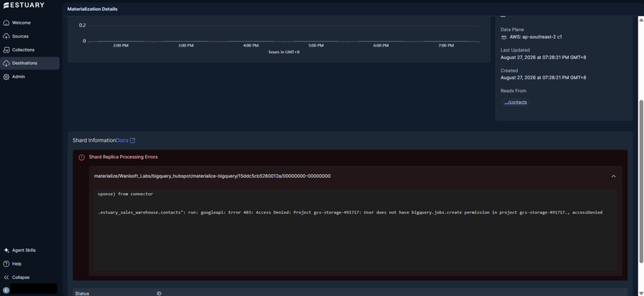The image size is (644, 296).
Task: Click the 5:00 PM chart axis label
Action: click(x=316, y=46)
